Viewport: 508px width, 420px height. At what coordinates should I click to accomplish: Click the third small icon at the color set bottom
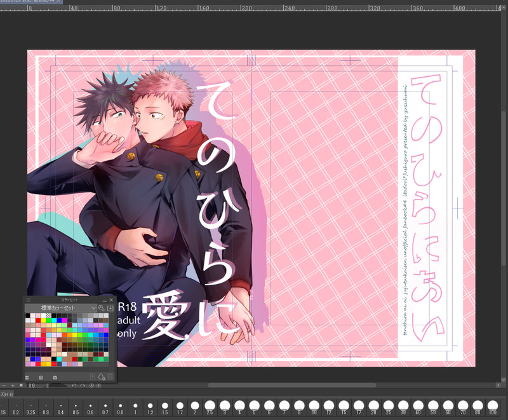55,377
